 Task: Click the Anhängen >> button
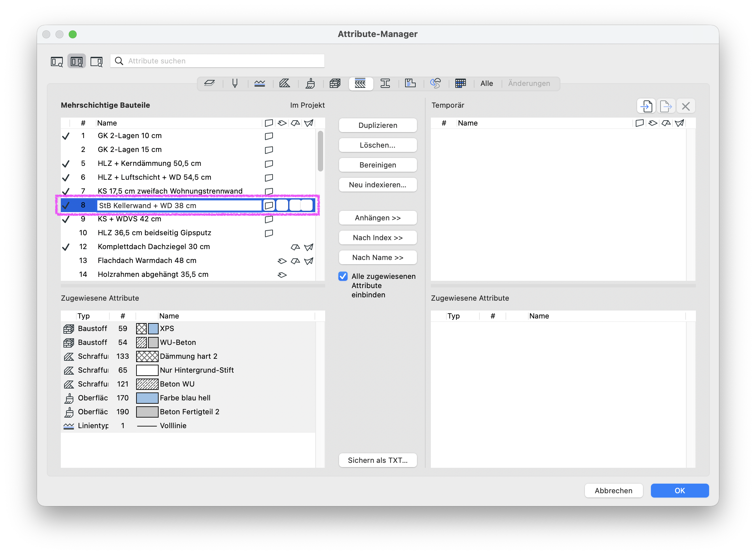[x=378, y=218]
